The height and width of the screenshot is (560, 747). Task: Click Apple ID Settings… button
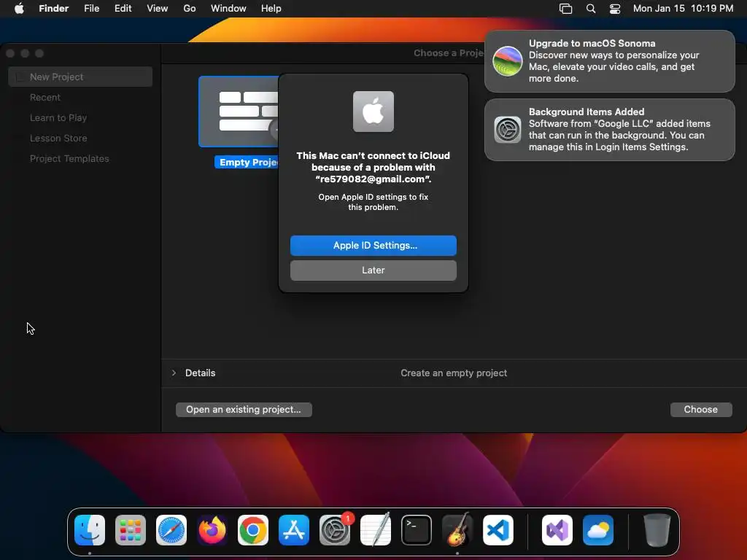click(x=373, y=246)
